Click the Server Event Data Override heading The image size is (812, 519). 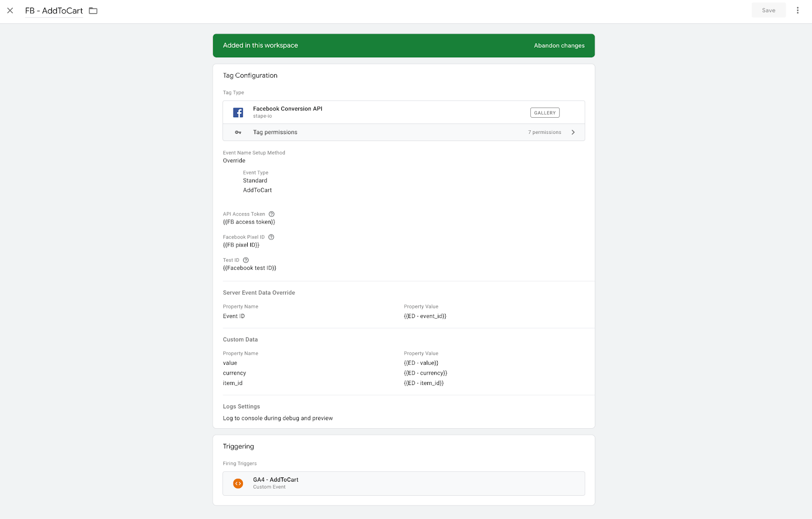259,293
